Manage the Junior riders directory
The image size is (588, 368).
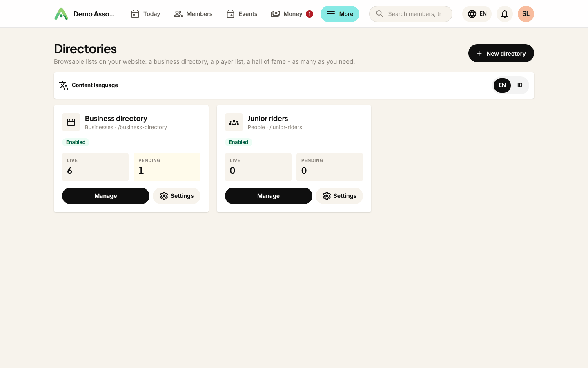(x=269, y=196)
